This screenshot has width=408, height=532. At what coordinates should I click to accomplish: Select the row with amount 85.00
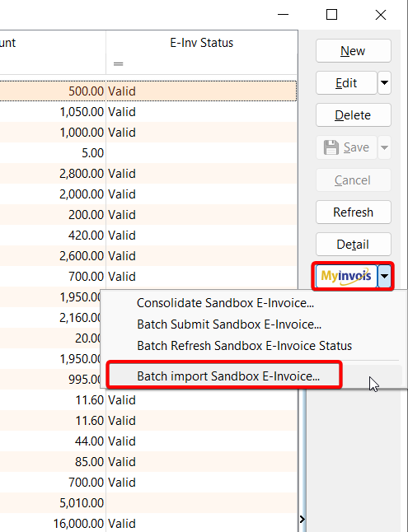click(x=148, y=461)
